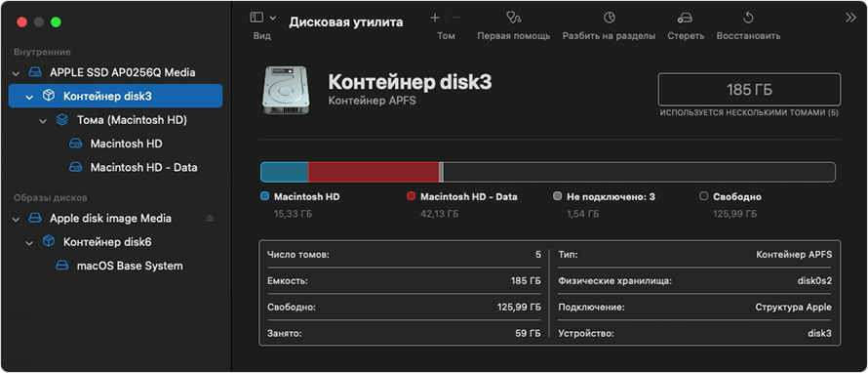Collapse the Контейнер disk3 chevron
The image size is (868, 373).
[x=29, y=97]
